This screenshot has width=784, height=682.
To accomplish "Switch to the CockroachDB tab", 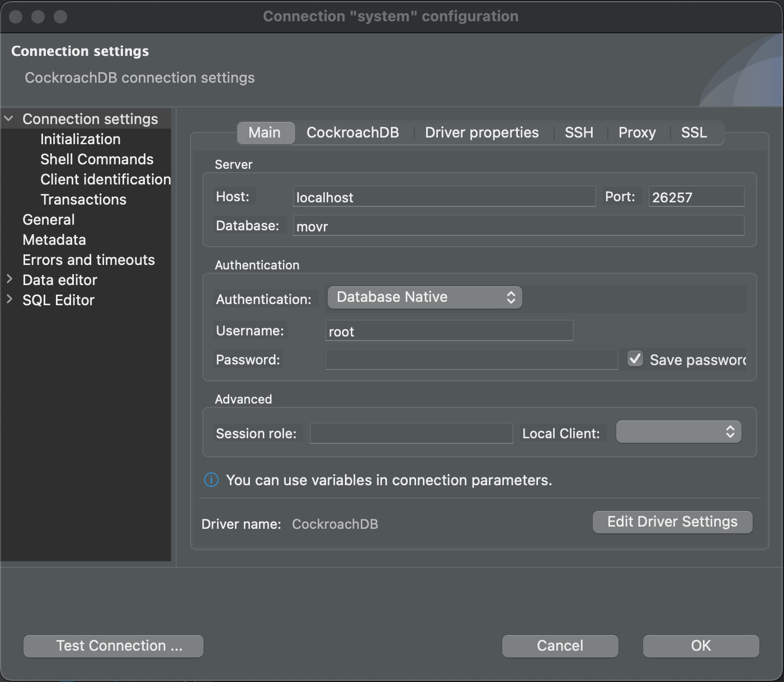I will coord(352,132).
